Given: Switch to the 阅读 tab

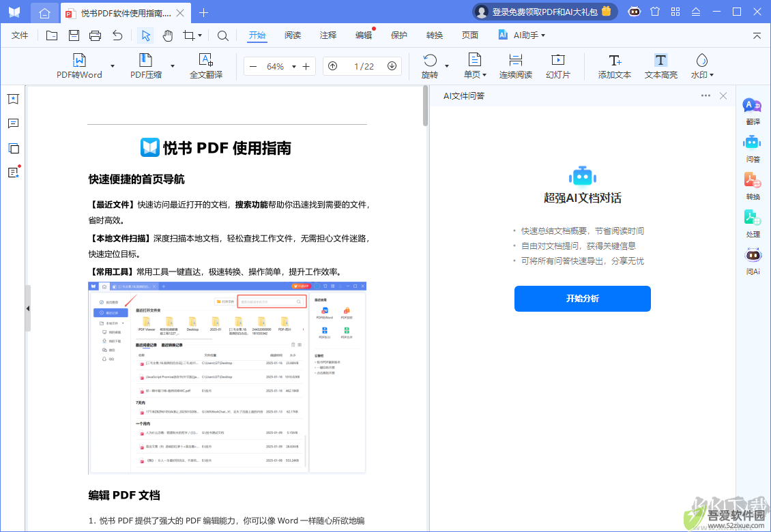Looking at the screenshot, I should pyautogui.click(x=293, y=35).
